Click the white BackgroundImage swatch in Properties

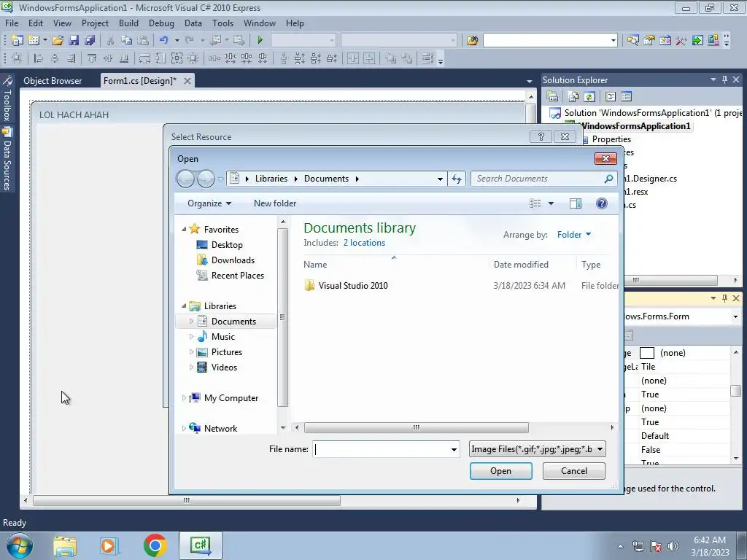(x=646, y=353)
